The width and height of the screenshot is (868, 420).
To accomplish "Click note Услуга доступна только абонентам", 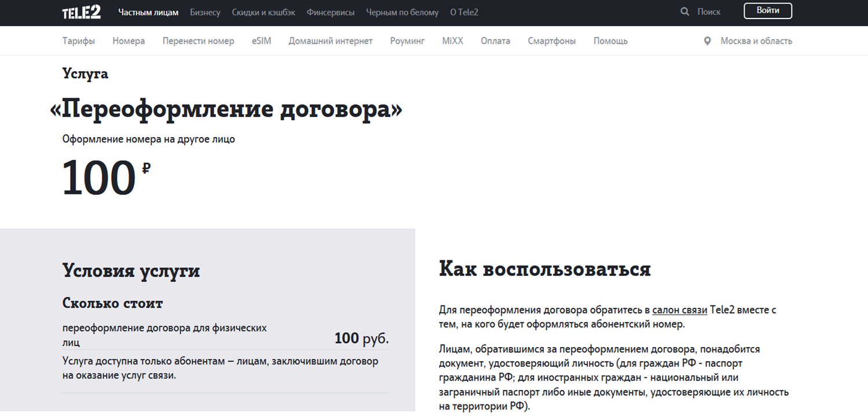I will coord(220,369).
